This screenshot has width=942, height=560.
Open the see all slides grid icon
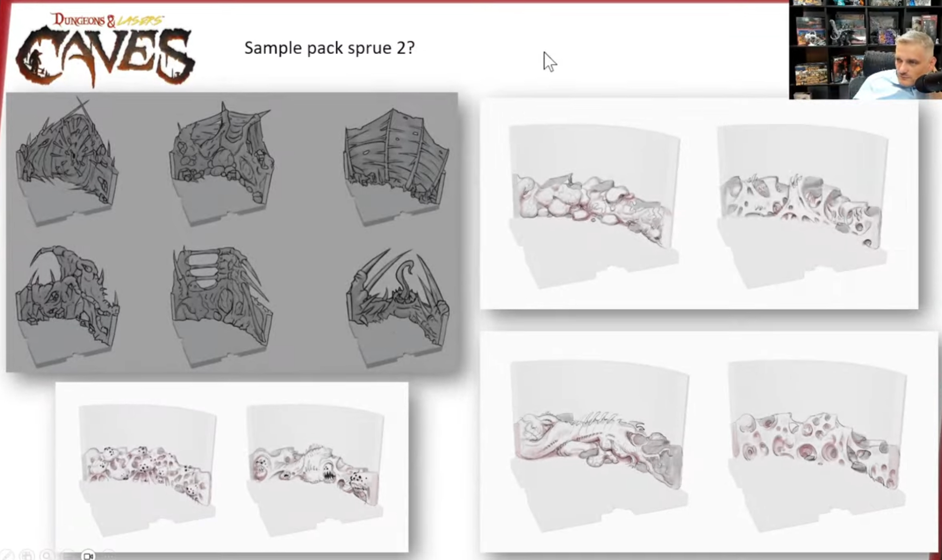pyautogui.click(x=27, y=556)
